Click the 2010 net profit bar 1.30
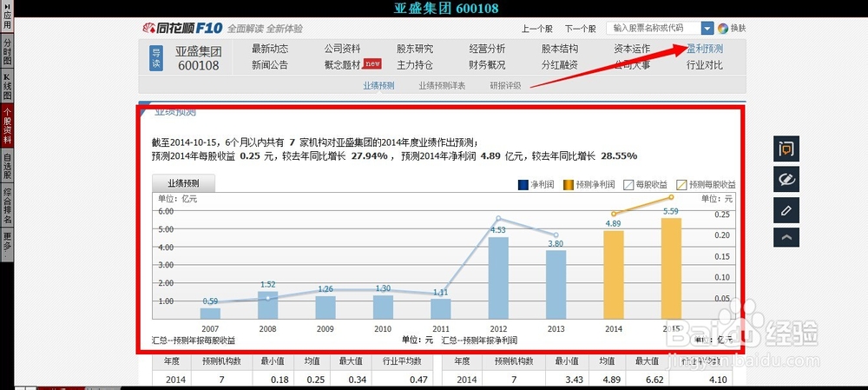This screenshot has width=868, height=390. coord(383,307)
